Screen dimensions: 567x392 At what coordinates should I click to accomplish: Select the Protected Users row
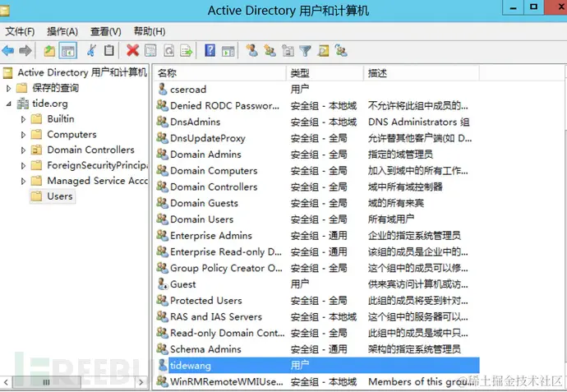[318, 301]
